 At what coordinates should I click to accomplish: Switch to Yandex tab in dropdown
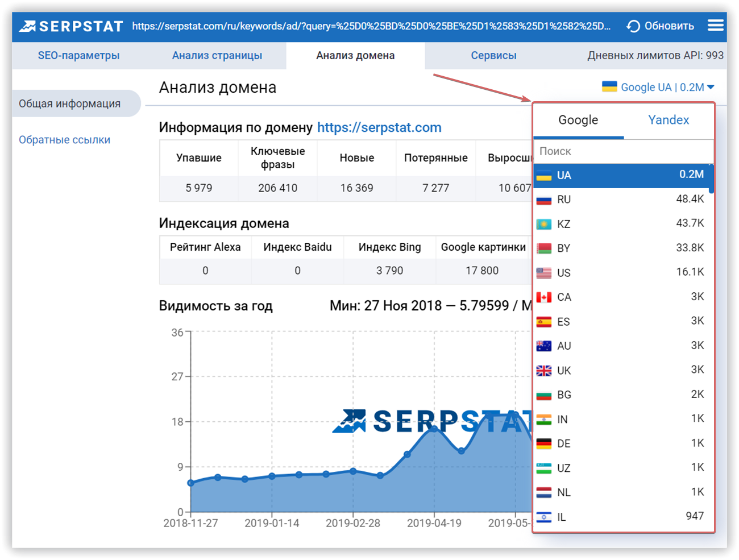coord(669,120)
